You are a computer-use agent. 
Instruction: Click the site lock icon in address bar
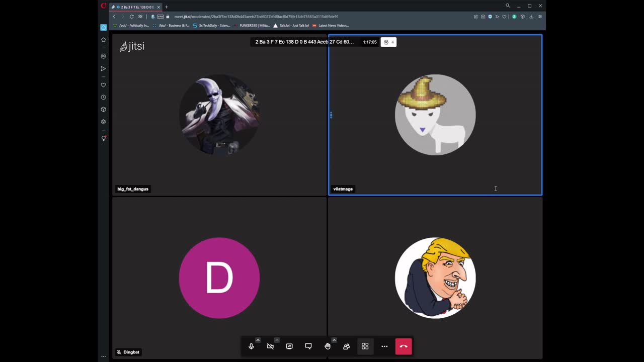[168, 17]
